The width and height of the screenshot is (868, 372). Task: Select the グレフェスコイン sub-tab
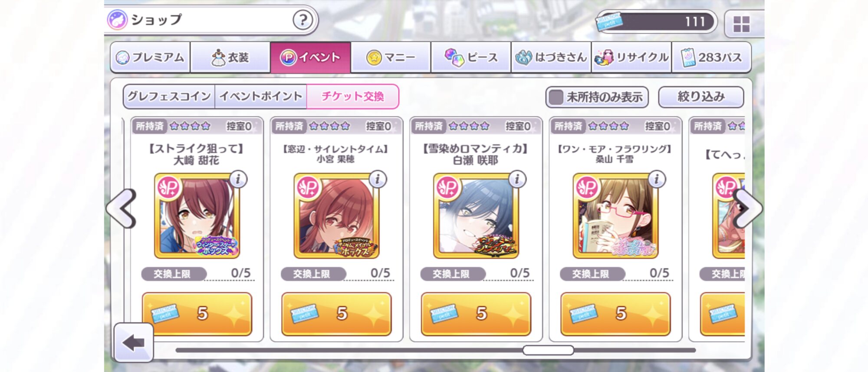point(169,96)
